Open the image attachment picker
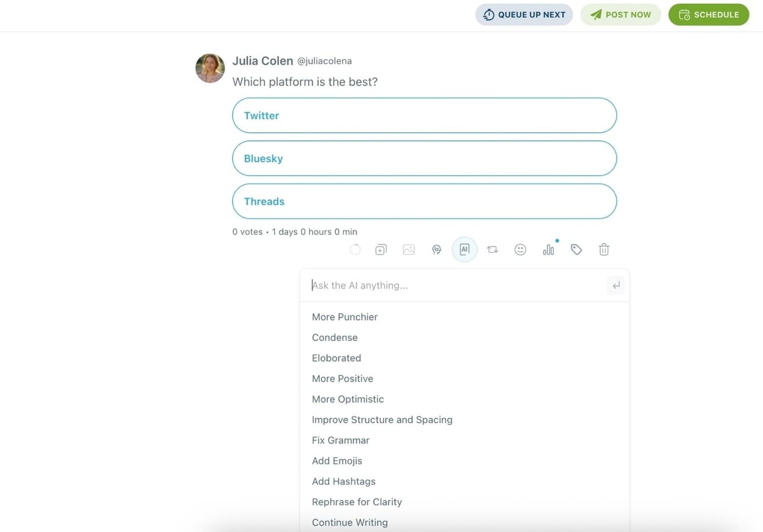The height and width of the screenshot is (532, 763). 408,249
